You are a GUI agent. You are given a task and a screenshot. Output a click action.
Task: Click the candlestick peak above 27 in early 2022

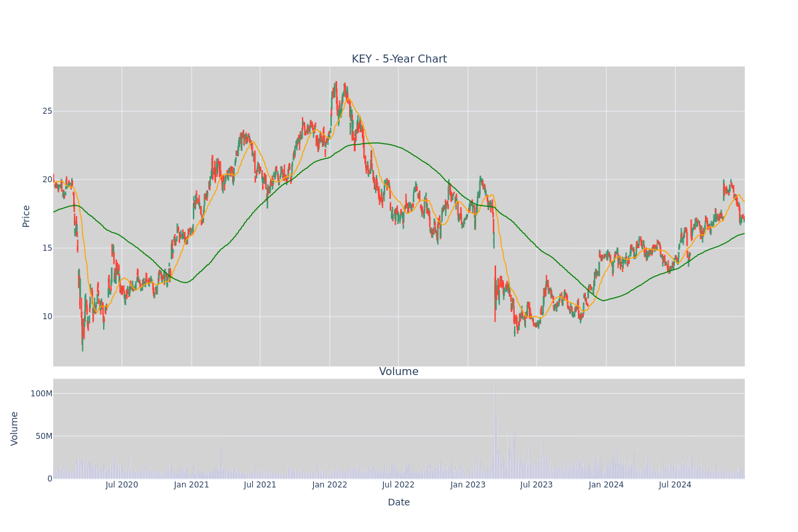[x=336, y=85]
